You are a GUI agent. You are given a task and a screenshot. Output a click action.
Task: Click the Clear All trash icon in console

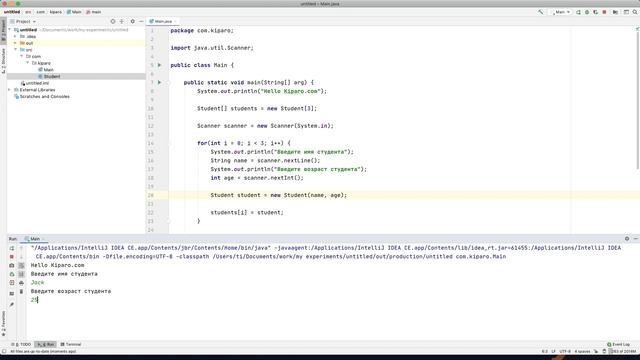click(x=22, y=291)
